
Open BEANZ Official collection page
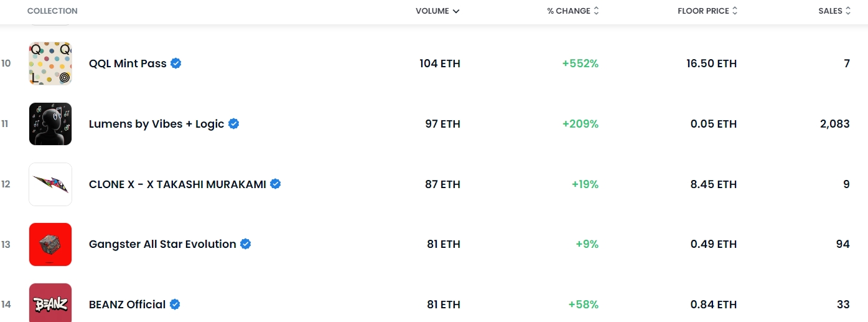[127, 305]
